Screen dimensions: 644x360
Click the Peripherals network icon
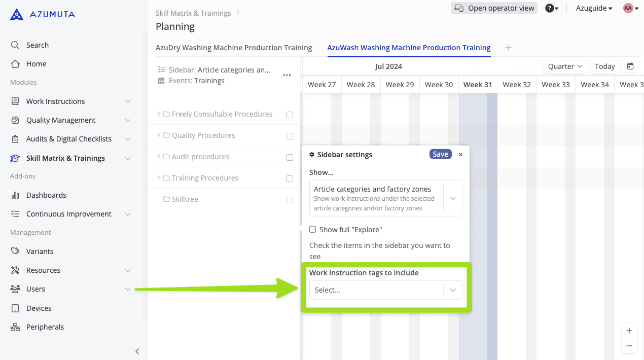(x=15, y=327)
